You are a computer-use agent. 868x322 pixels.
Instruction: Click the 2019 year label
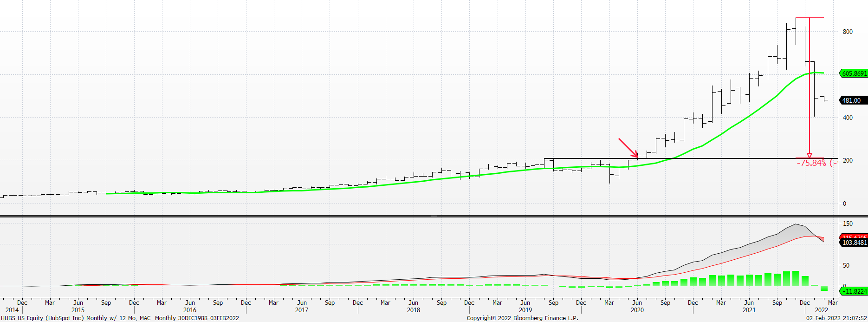(x=525, y=310)
